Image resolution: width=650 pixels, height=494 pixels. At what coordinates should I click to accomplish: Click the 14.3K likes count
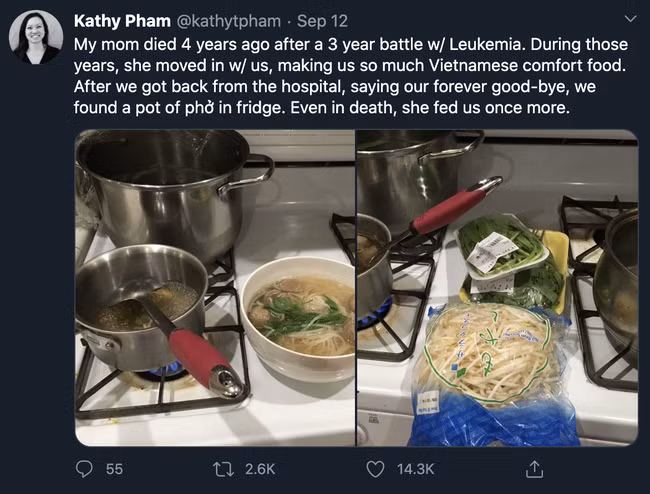click(415, 468)
